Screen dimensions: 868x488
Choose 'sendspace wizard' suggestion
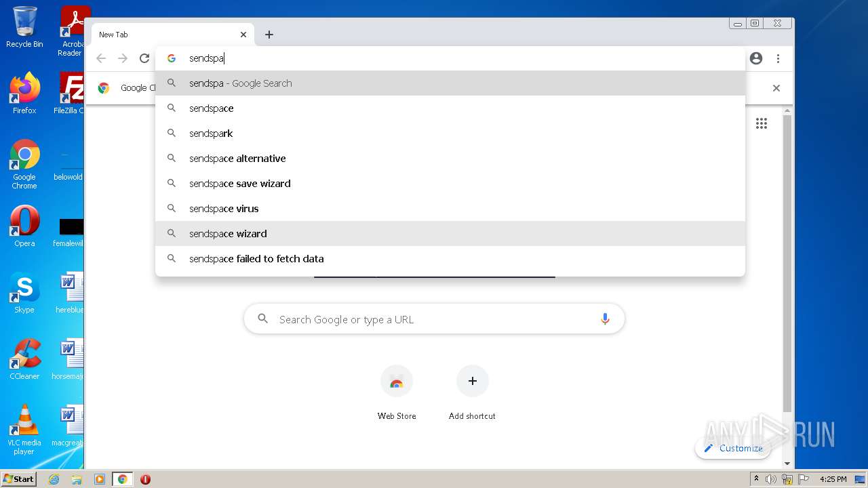(450, 234)
